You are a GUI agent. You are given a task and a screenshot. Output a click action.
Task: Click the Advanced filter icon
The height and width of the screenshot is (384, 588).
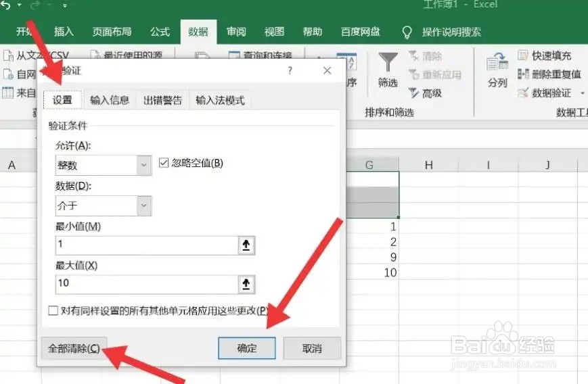click(413, 93)
